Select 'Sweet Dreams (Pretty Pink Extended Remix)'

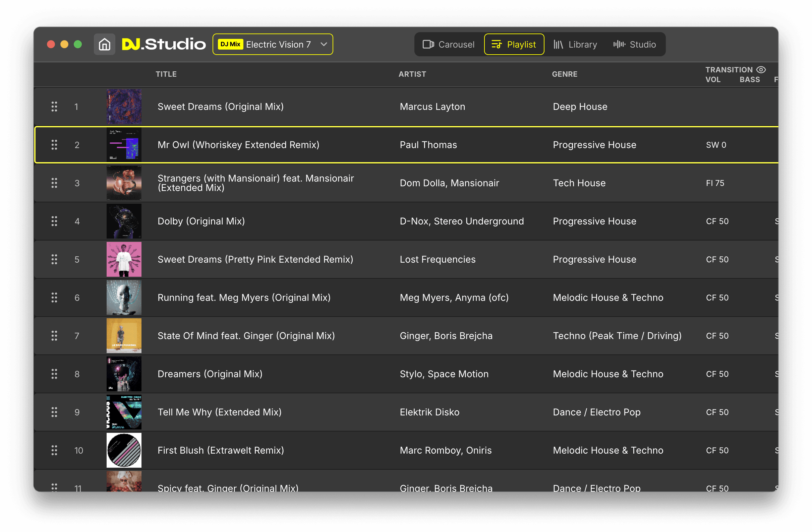point(255,260)
